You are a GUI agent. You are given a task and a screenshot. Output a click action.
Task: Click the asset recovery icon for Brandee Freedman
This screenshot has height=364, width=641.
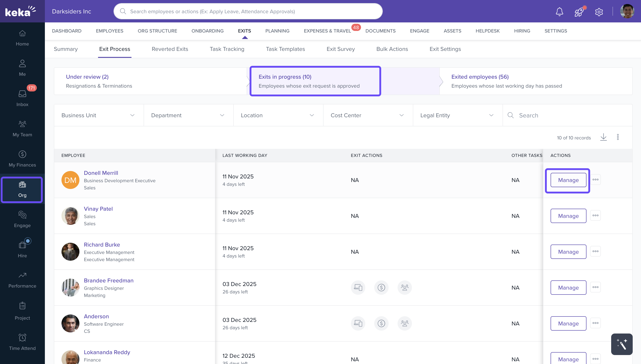point(358,288)
